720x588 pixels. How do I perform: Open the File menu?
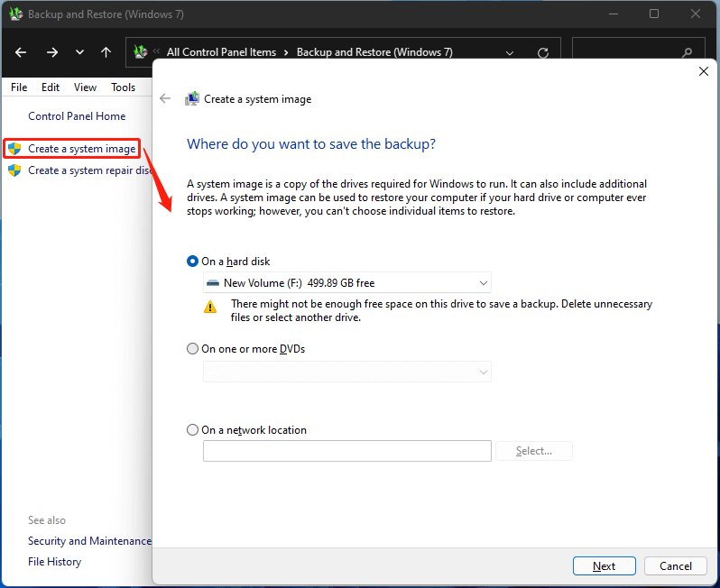(19, 87)
